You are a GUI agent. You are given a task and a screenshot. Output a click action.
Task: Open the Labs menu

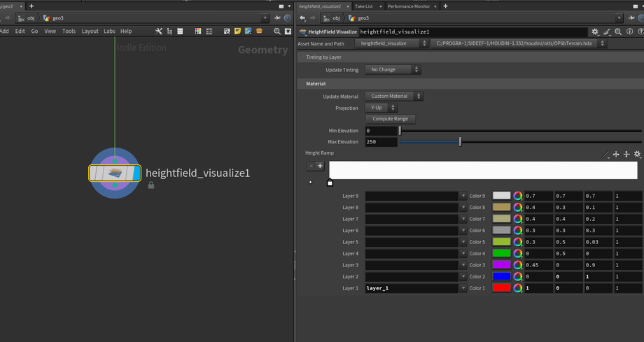109,31
